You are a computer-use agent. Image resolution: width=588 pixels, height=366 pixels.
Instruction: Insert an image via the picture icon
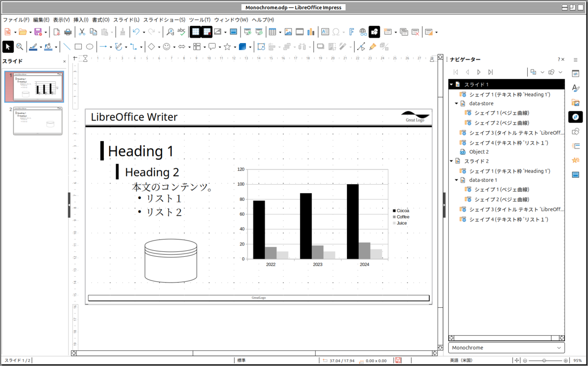289,32
